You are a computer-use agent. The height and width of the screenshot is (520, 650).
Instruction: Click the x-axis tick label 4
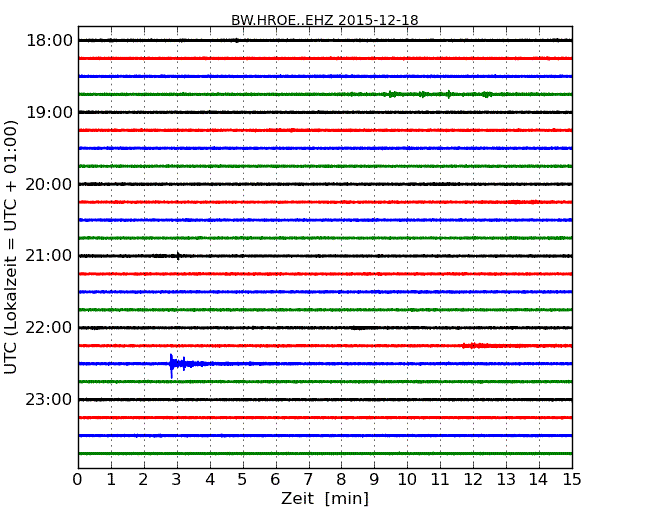(210, 479)
